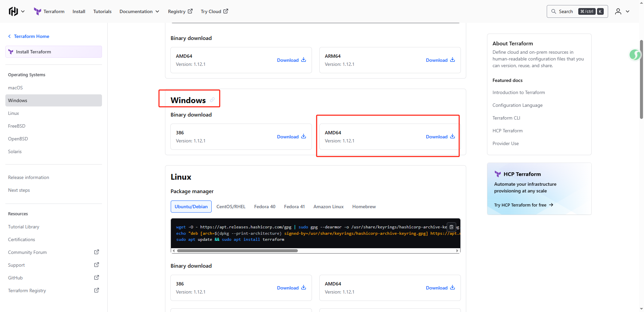Viewport: 644px width, 312px height.
Task: Open Configuration Language featured doc
Action: [x=518, y=105]
